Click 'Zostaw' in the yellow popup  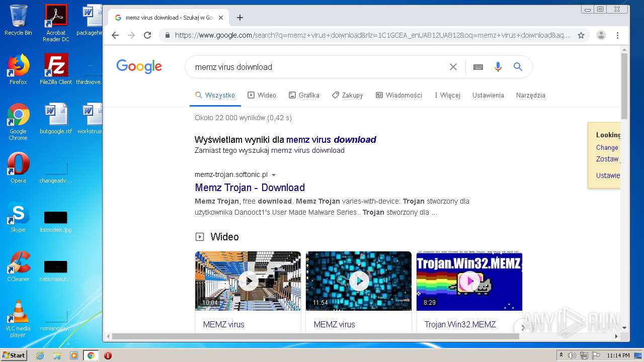pyautogui.click(x=607, y=159)
